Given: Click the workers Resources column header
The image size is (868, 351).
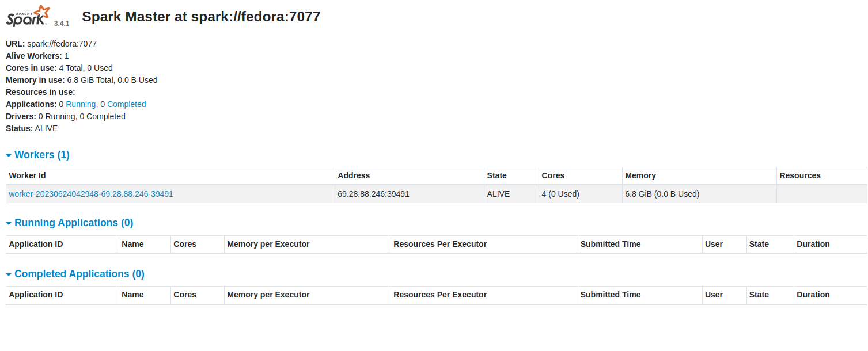Looking at the screenshot, I should click(799, 175).
